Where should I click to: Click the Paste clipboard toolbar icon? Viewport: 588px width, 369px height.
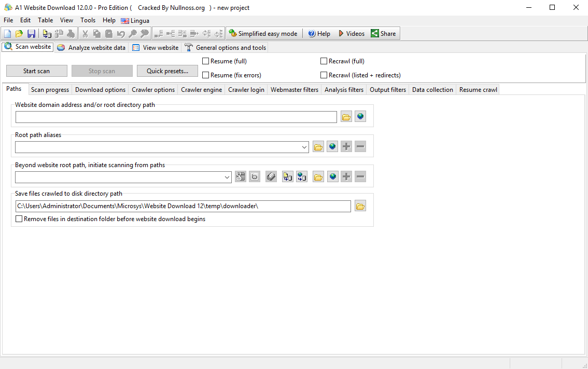pyautogui.click(x=109, y=34)
